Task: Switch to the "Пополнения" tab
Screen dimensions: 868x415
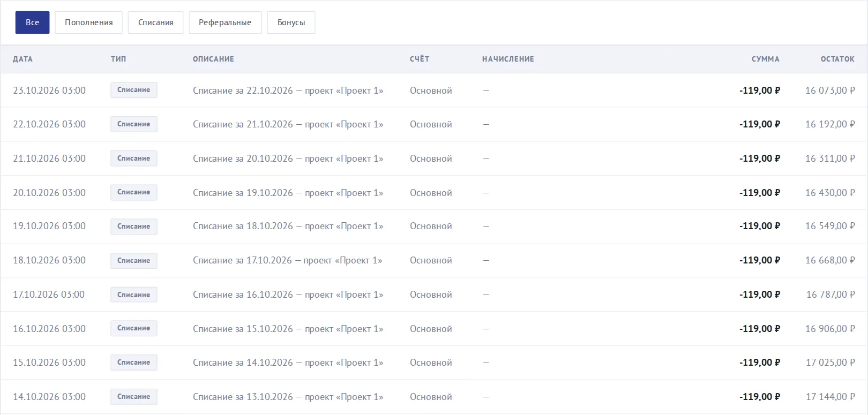Action: click(89, 22)
